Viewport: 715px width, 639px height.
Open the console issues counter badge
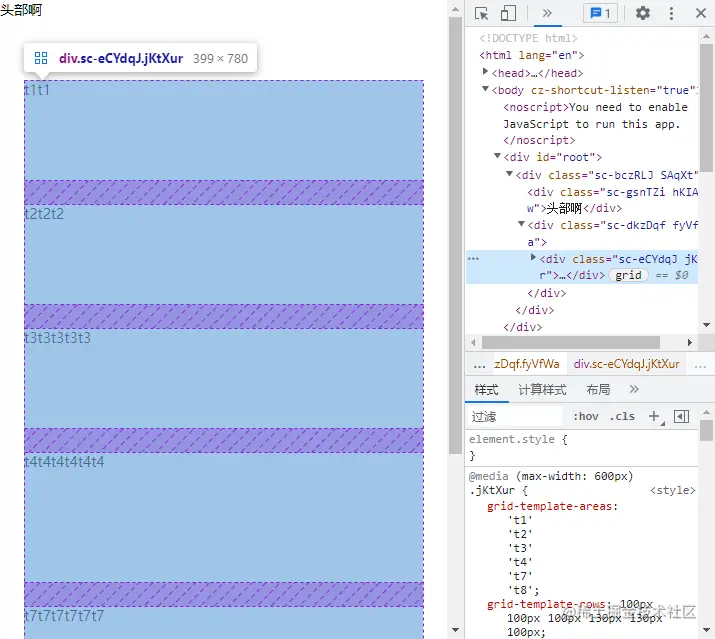600,13
